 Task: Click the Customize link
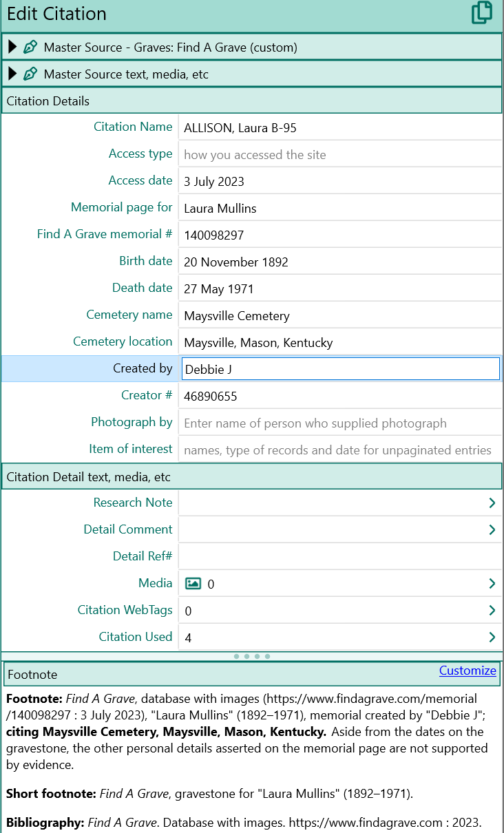tap(468, 671)
